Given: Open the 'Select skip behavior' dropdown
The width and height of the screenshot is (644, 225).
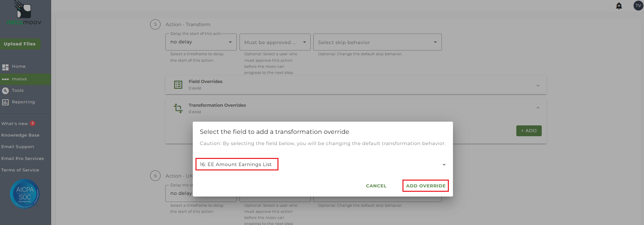Looking at the screenshot, I should click(x=377, y=42).
